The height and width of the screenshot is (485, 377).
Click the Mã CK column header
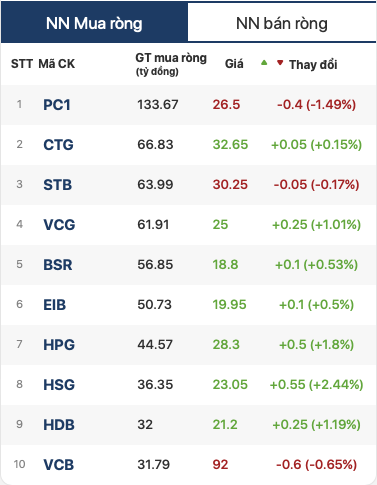coord(57,64)
